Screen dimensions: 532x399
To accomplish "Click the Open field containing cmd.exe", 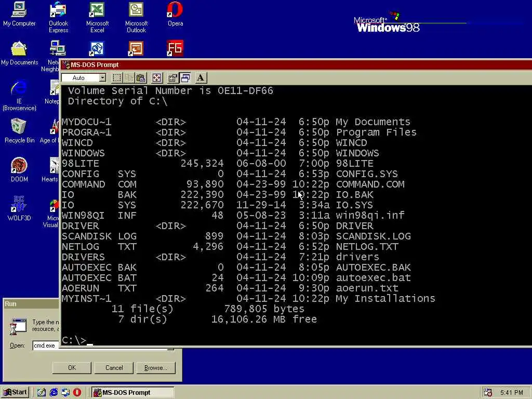I will tap(46, 345).
